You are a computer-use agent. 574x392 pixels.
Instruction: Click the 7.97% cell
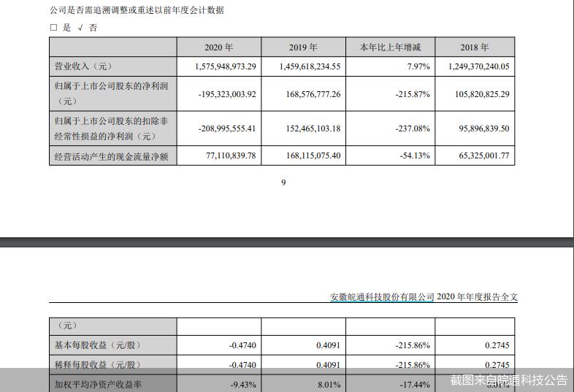[x=418, y=66]
